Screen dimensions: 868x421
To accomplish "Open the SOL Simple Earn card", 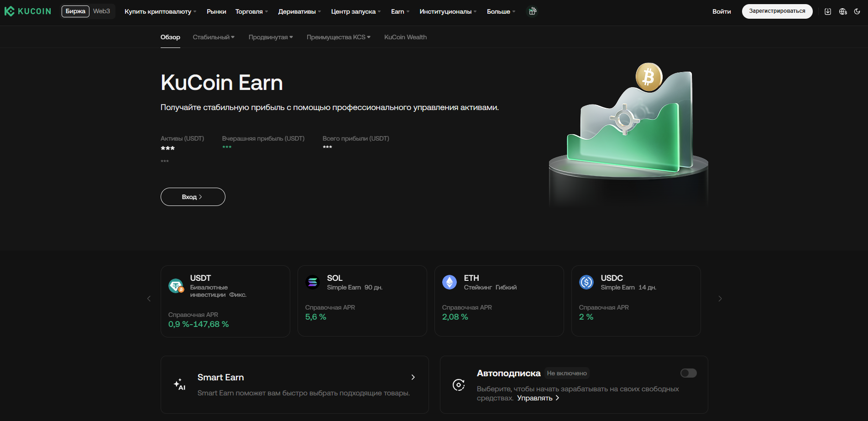I will [x=362, y=301].
